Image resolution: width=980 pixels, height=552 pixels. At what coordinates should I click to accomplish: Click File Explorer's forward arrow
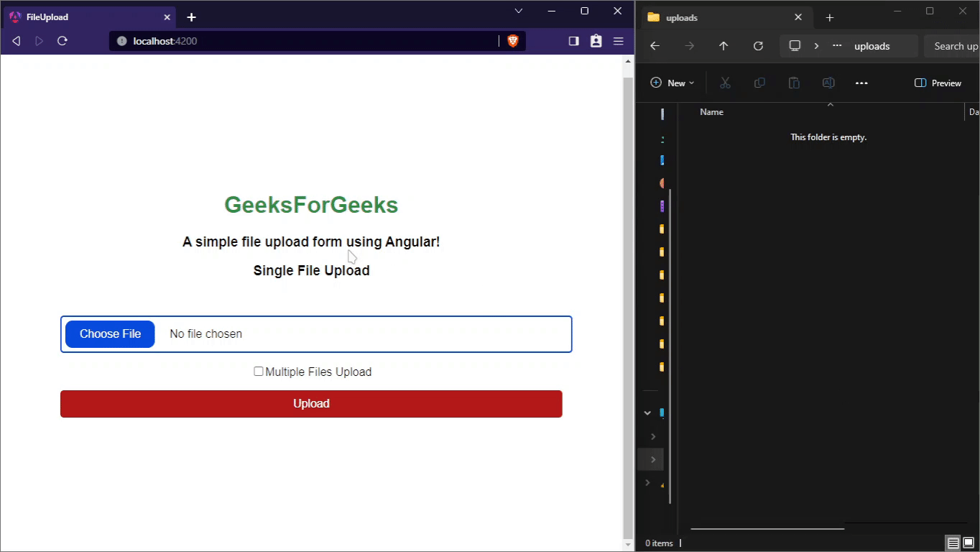pyautogui.click(x=690, y=46)
